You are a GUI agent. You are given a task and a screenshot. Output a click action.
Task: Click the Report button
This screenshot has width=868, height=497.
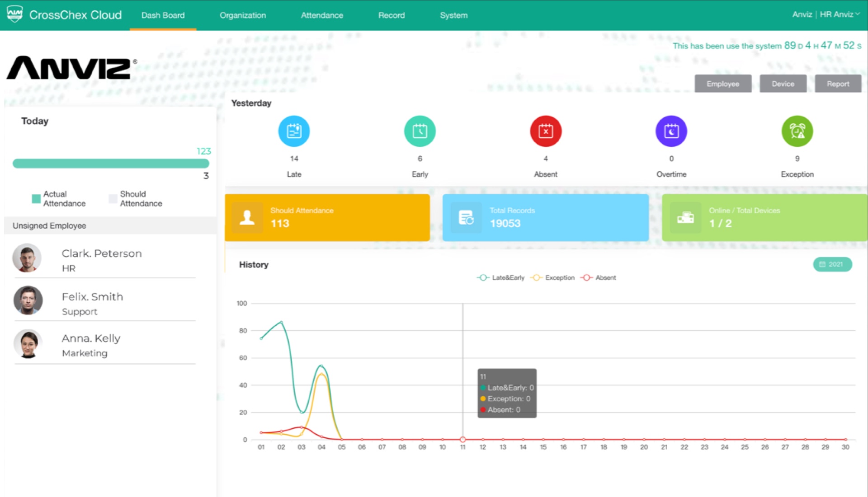coord(838,84)
